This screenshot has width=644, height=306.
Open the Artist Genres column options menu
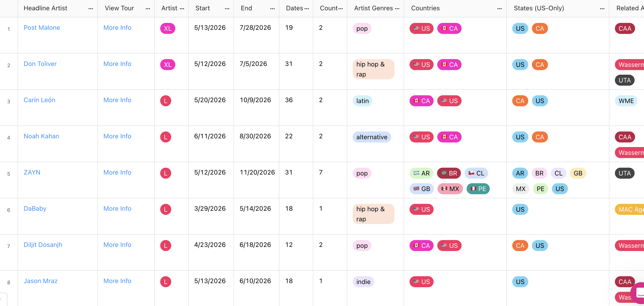tap(397, 8)
